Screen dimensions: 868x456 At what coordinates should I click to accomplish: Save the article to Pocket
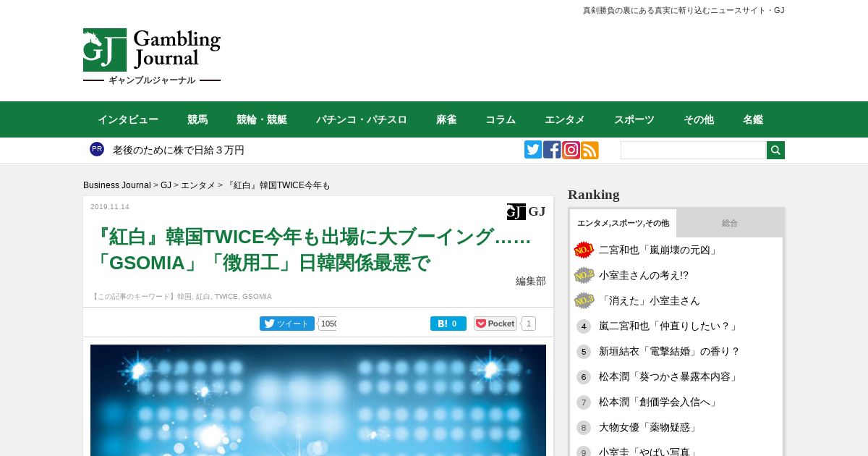pos(495,324)
